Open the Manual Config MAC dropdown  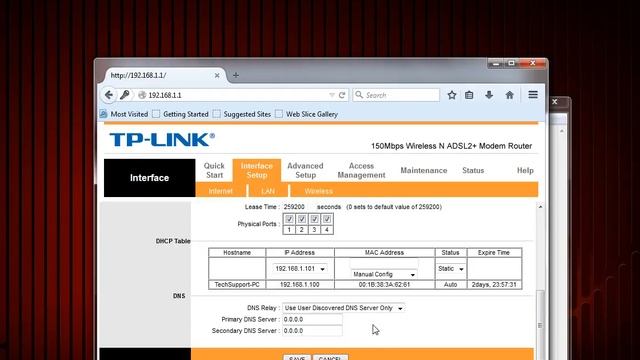coord(384,274)
